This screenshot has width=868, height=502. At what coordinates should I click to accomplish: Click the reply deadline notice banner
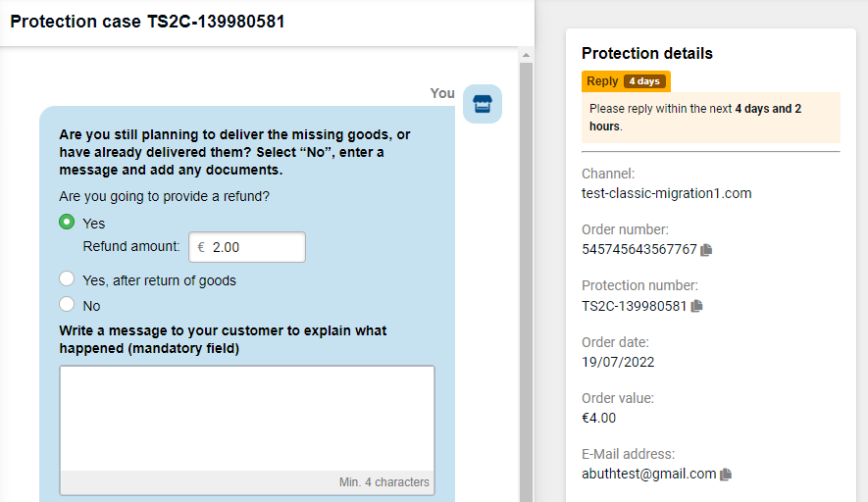(x=711, y=118)
